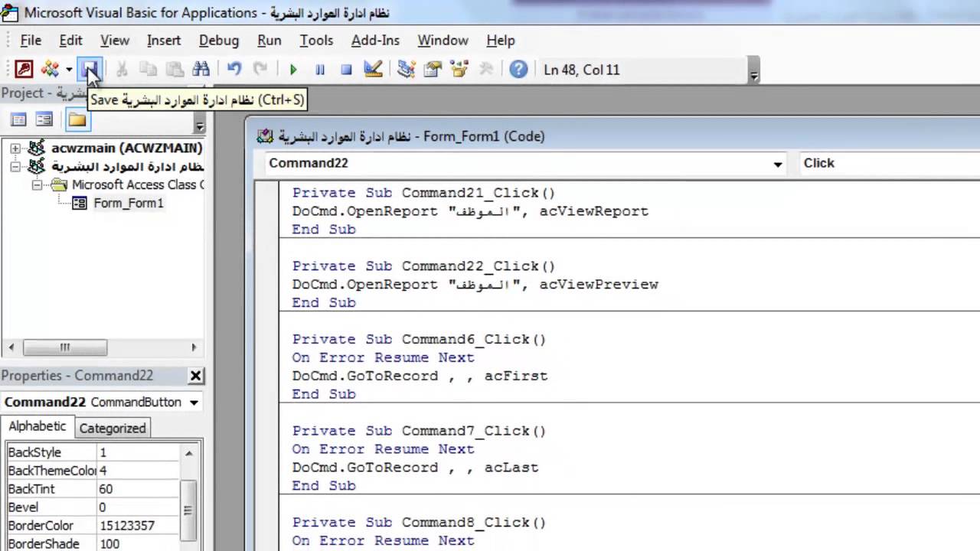The image size is (980, 551).
Task: Click the View Code icon in Project panel
Action: (x=18, y=119)
